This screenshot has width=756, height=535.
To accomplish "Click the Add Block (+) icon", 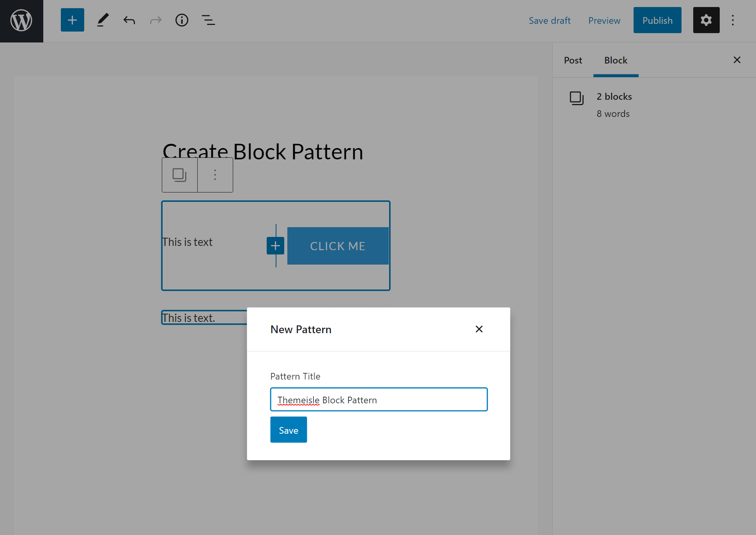I will 72,20.
